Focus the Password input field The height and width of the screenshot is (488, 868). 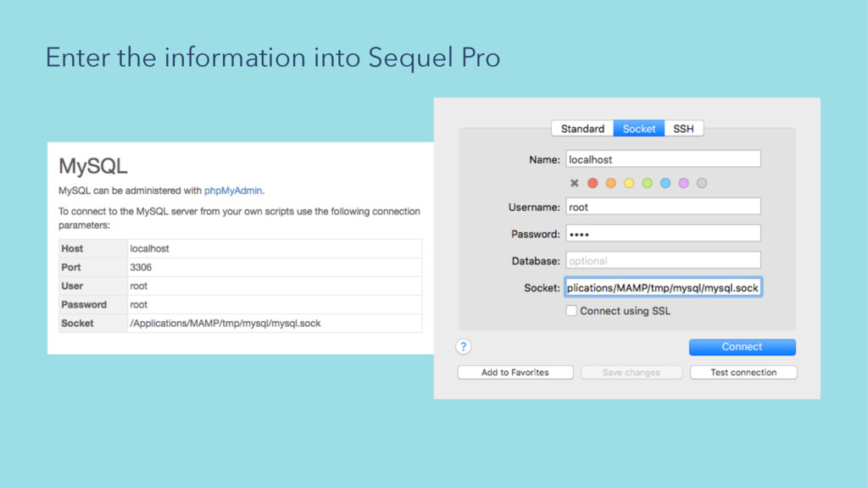click(x=663, y=234)
